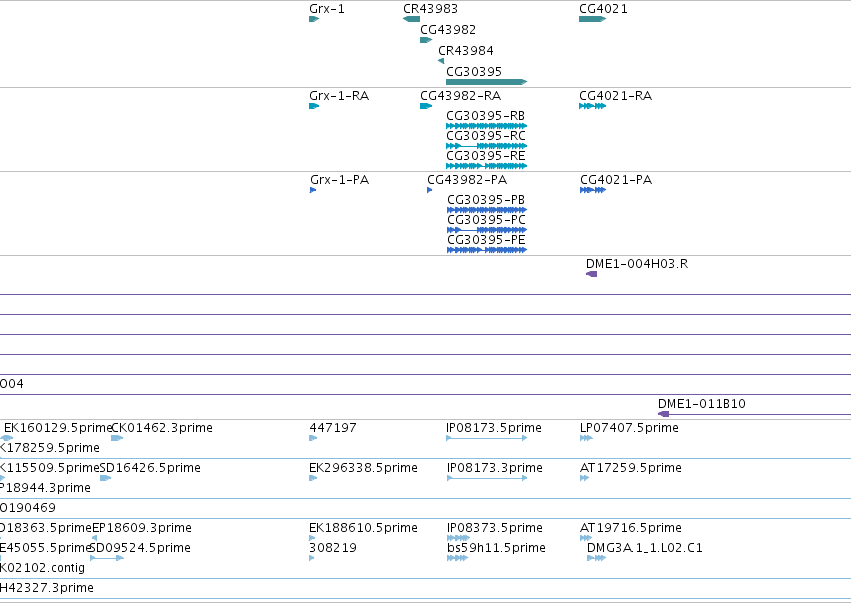Viewport: 851px width, 603px height.
Task: Select protein CG30395-PB label
Action: [486, 200]
